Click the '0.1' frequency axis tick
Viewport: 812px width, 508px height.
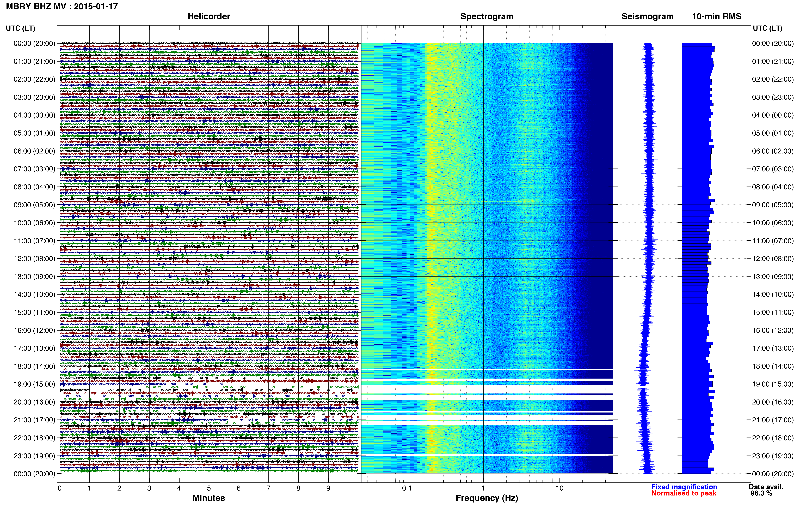point(407,488)
